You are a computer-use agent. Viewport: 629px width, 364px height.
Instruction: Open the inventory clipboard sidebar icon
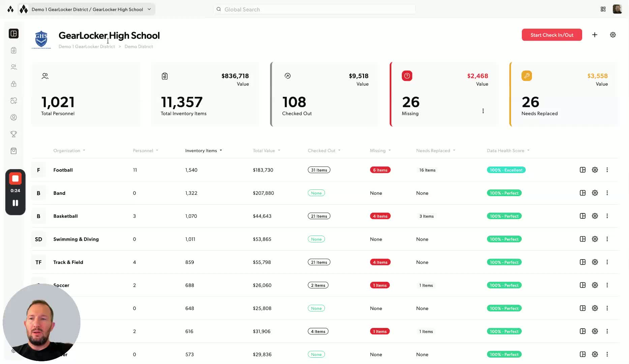[13, 50]
